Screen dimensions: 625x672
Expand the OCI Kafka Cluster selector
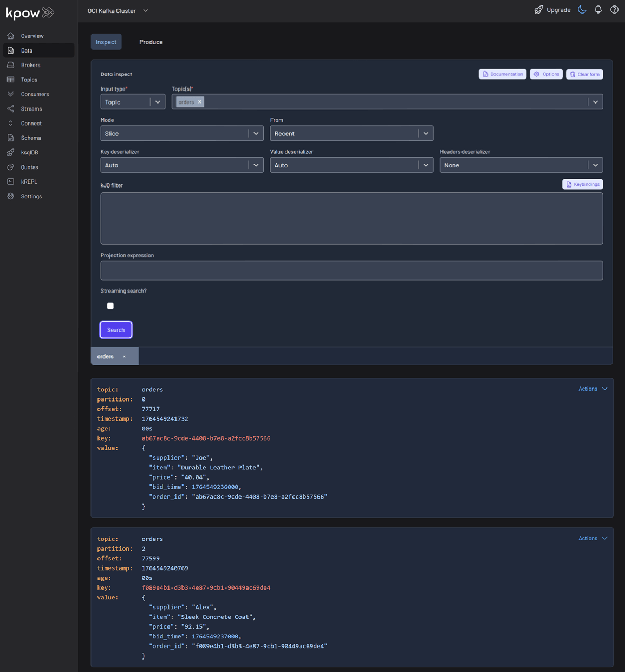pos(118,11)
